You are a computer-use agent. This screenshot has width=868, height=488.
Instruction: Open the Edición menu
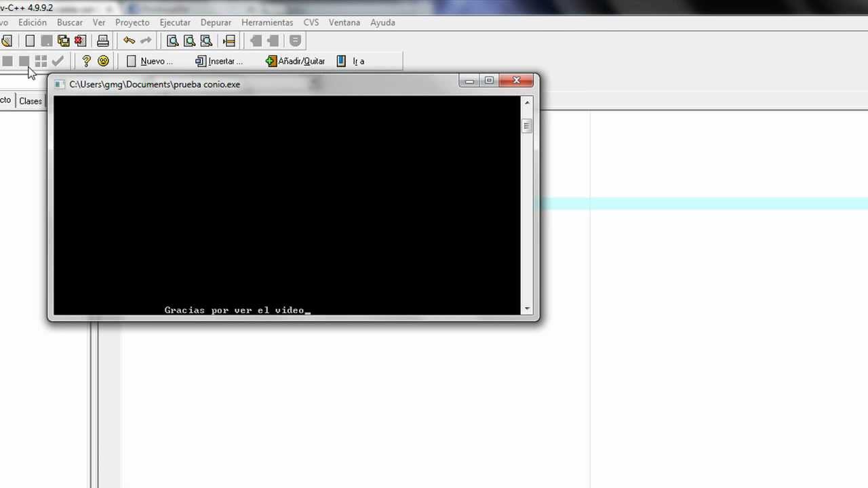33,22
